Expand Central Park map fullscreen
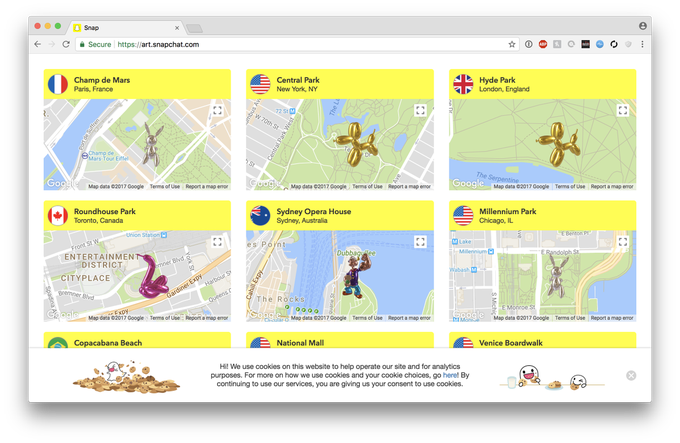The height and width of the screenshot is (443, 680). (x=420, y=111)
